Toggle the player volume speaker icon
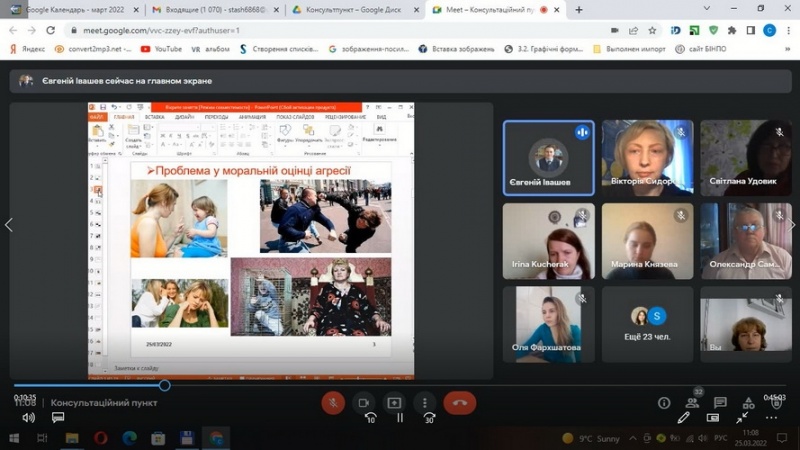The height and width of the screenshot is (450, 800). [28, 418]
